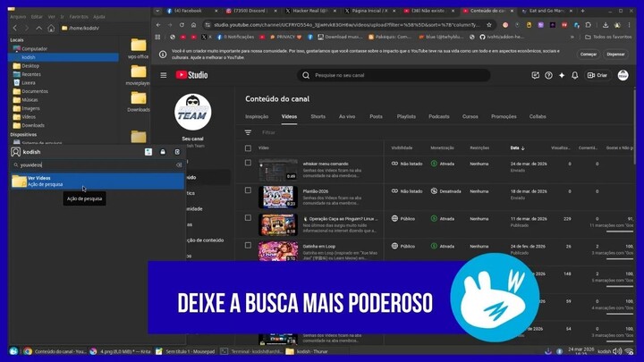Image resolution: width=644 pixels, height=362 pixels.
Task: Click the lock screen icon in Whisker menu
Action: (163, 152)
